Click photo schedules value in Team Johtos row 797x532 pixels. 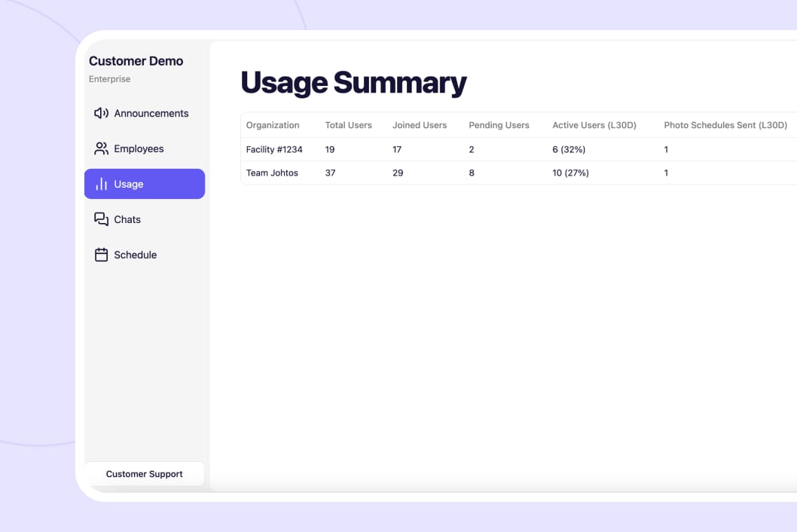pos(666,173)
